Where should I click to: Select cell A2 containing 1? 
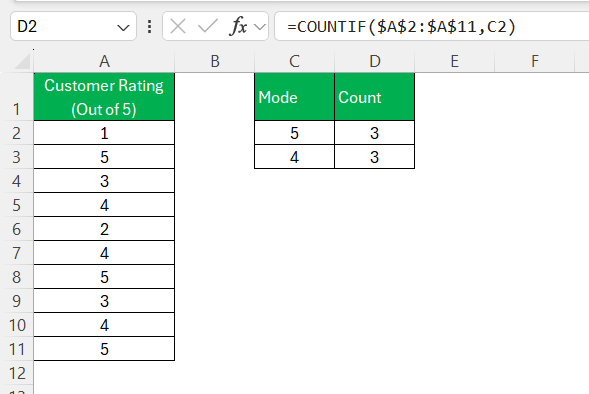pyautogui.click(x=104, y=133)
